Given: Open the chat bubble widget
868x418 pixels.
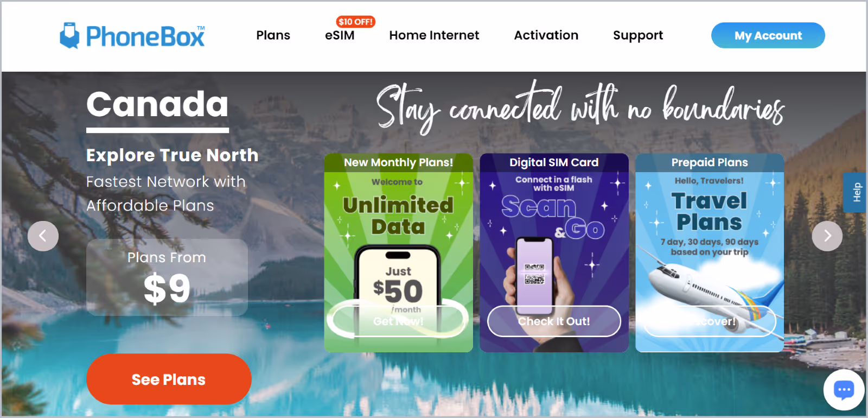Looking at the screenshot, I should point(844,389).
